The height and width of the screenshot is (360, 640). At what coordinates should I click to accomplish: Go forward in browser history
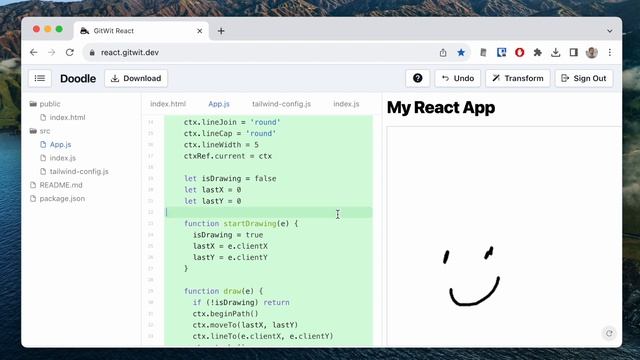[x=51, y=52]
